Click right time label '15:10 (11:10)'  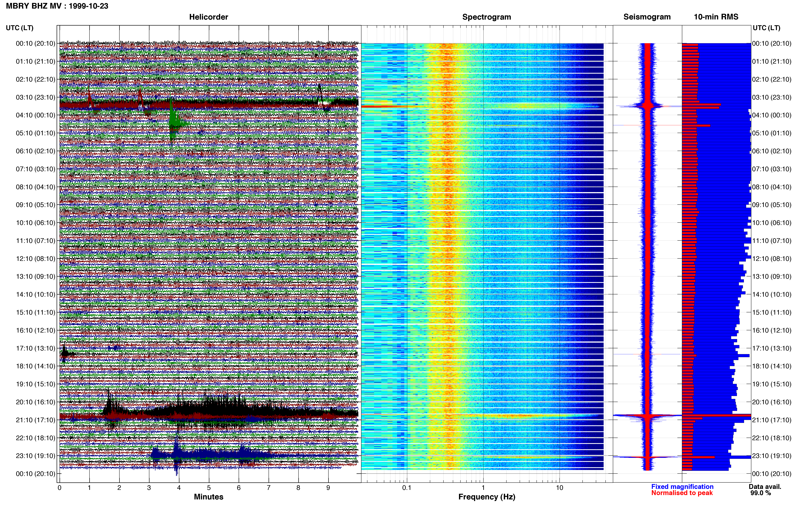[772, 313]
